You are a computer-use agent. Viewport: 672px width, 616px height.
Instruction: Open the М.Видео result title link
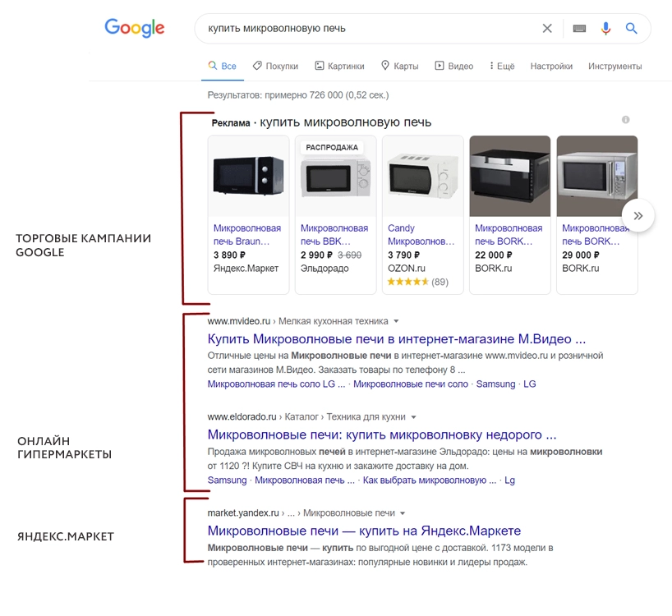397,339
